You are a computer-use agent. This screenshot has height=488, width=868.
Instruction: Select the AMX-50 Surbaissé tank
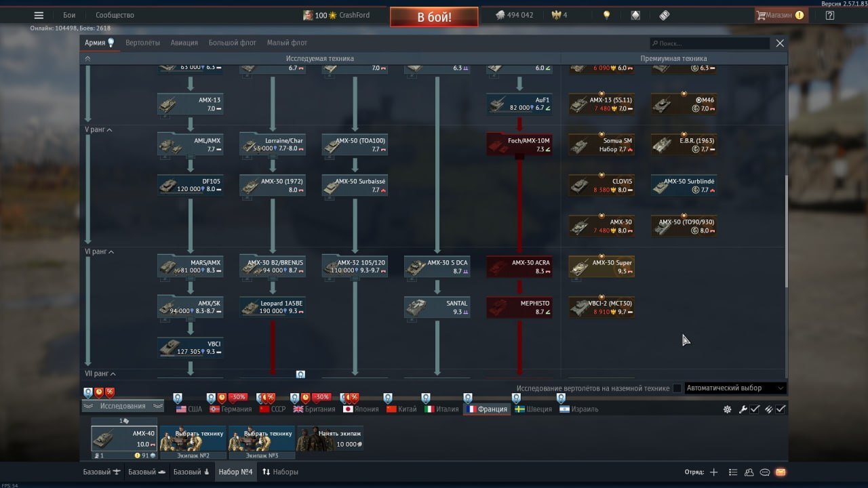pos(355,186)
